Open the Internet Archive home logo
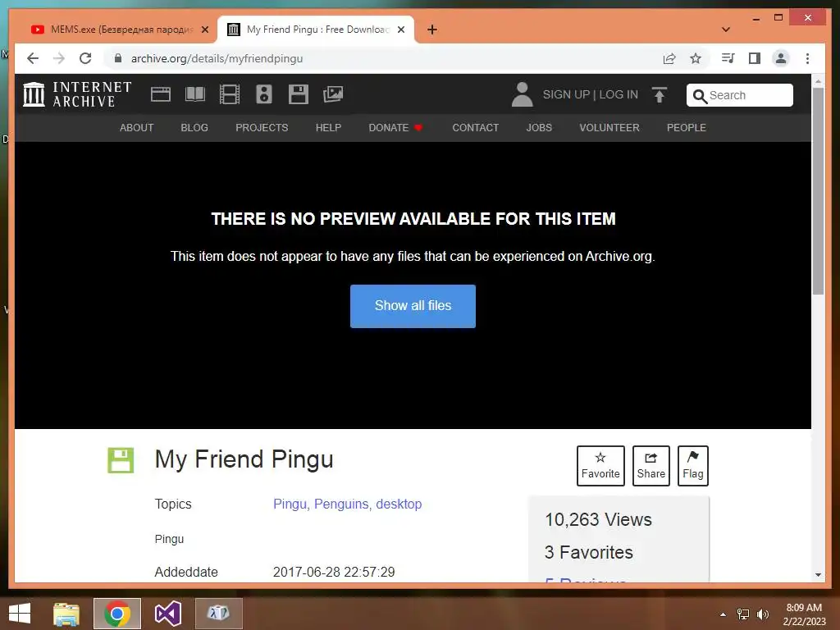840x630 pixels. 77,94
